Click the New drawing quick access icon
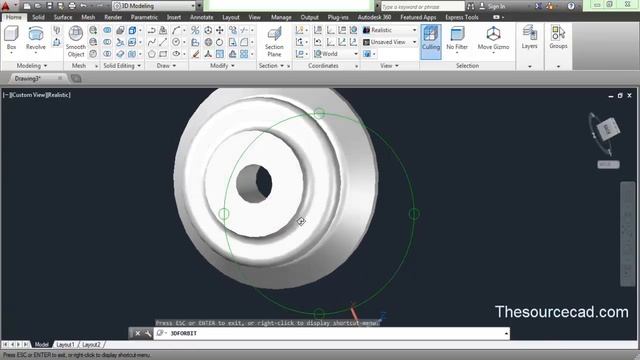640x360 pixels. click(x=27, y=6)
